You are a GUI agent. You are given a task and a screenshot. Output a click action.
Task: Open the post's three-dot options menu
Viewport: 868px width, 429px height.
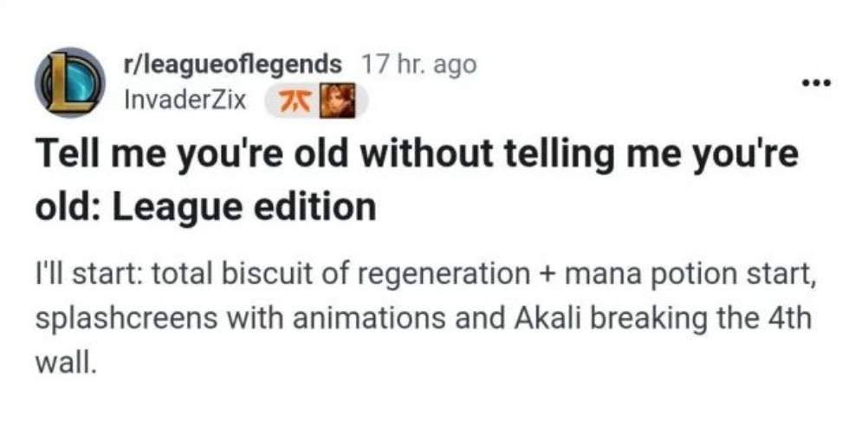pyautogui.click(x=816, y=84)
